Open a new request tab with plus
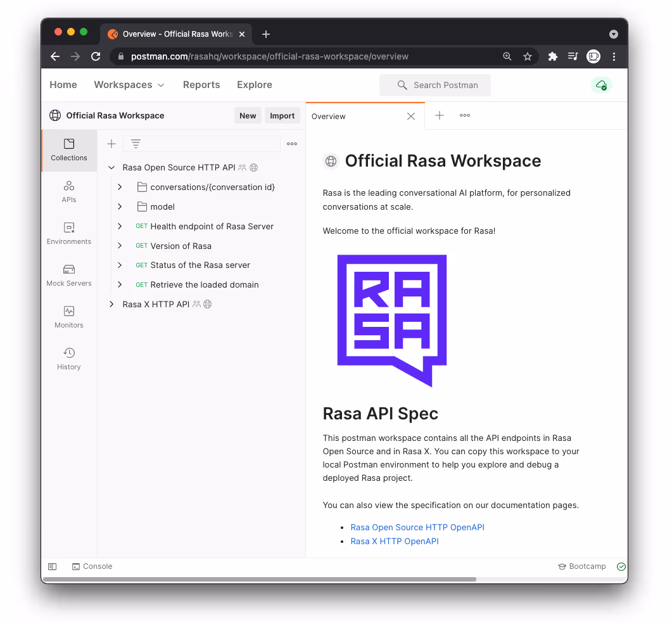Screen dimensions: 672x624 pyautogui.click(x=440, y=115)
